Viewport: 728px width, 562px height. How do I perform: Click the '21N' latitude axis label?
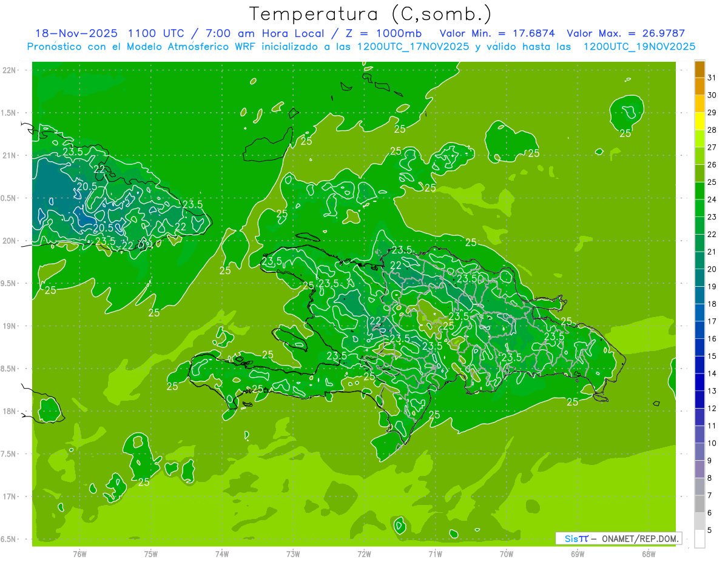(9, 155)
